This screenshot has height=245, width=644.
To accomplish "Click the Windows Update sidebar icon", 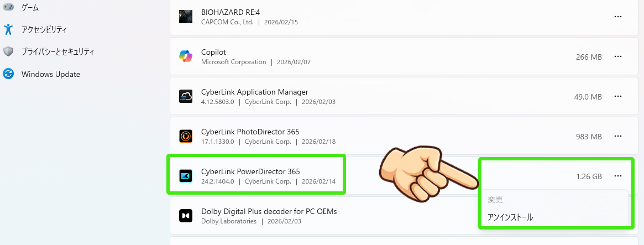I will pyautogui.click(x=8, y=74).
